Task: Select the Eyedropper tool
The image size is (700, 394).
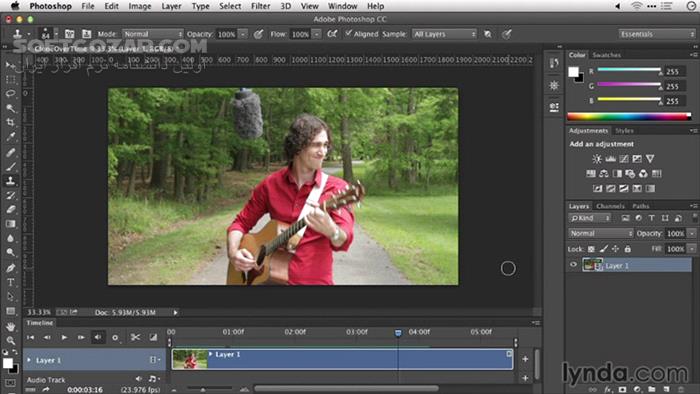Action: point(10,137)
